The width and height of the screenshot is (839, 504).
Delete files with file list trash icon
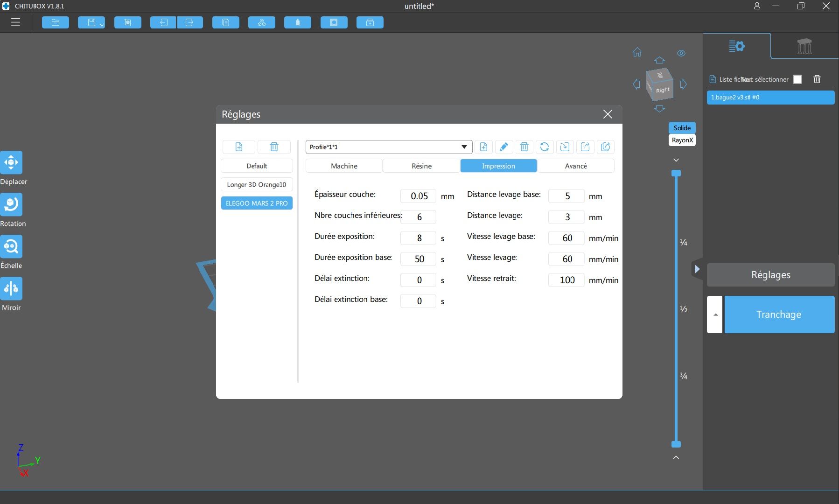point(817,79)
